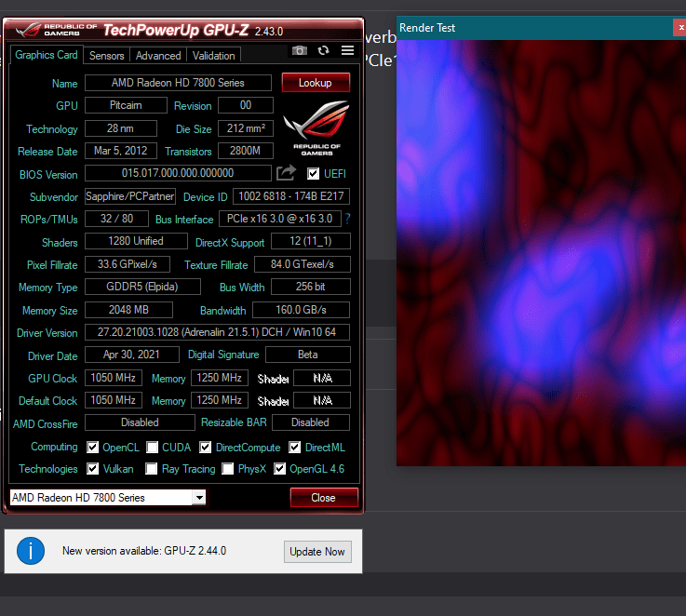Switch to the Sensors tab
The image size is (686, 616).
106,56
